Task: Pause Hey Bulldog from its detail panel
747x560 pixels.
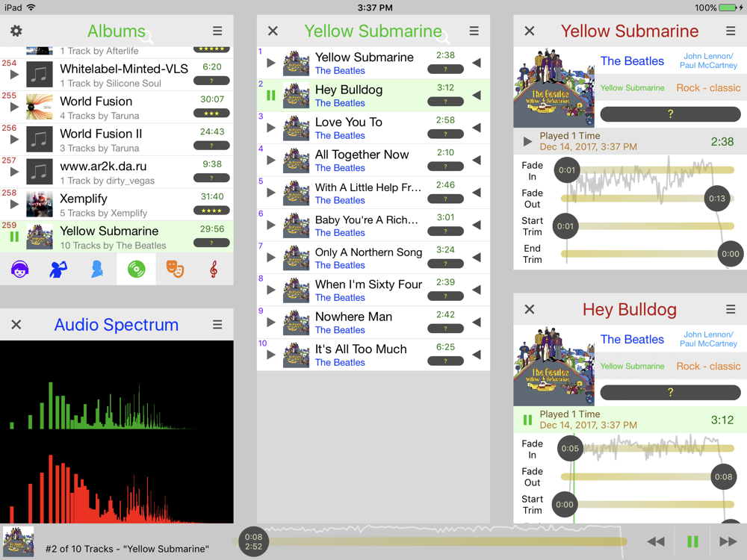Action: click(527, 420)
